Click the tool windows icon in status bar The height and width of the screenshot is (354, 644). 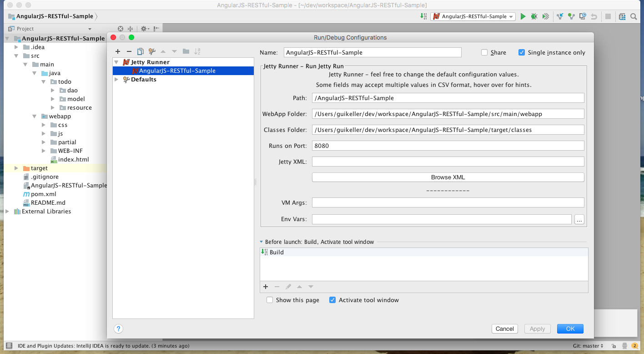(x=9, y=346)
